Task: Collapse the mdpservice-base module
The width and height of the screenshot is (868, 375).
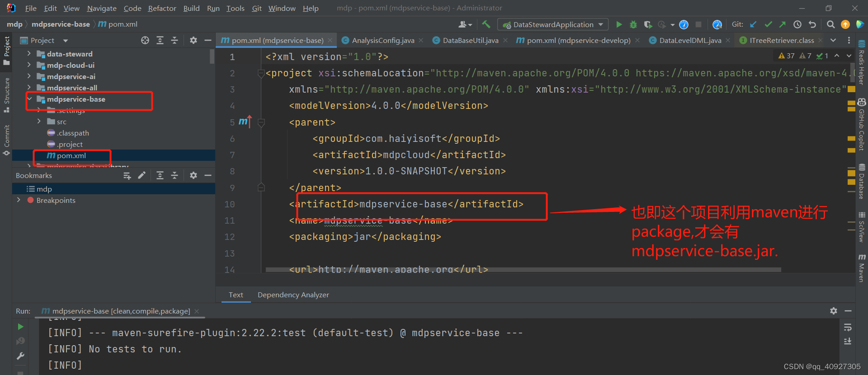Action: [x=29, y=99]
